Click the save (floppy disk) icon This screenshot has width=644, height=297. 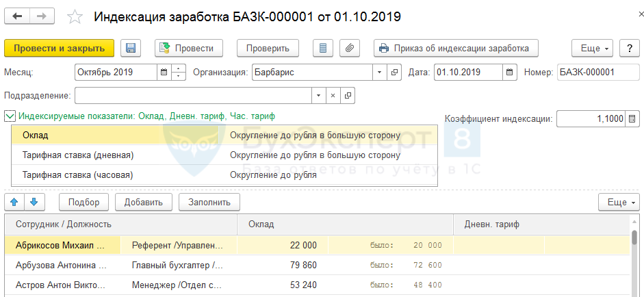[131, 48]
